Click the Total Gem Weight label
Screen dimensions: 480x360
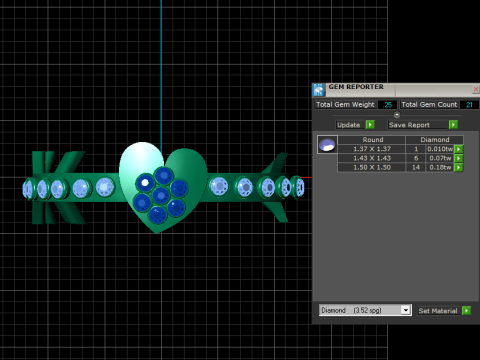click(x=345, y=105)
